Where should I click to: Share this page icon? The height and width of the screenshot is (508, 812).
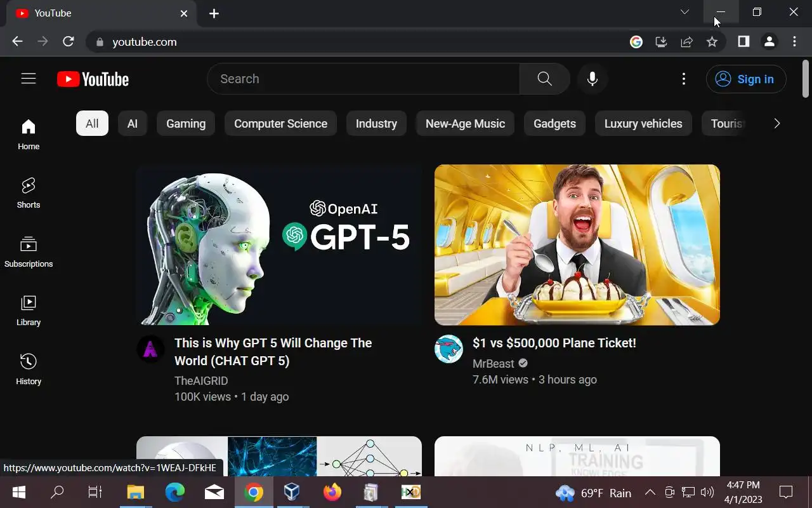pyautogui.click(x=686, y=42)
